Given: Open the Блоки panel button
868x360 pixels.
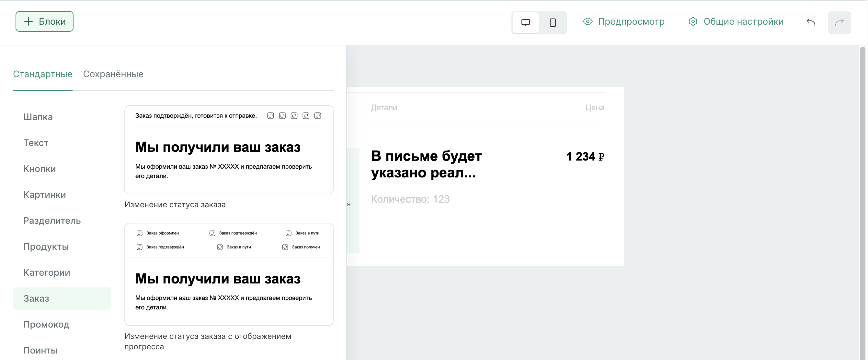Looking at the screenshot, I should coord(44,22).
